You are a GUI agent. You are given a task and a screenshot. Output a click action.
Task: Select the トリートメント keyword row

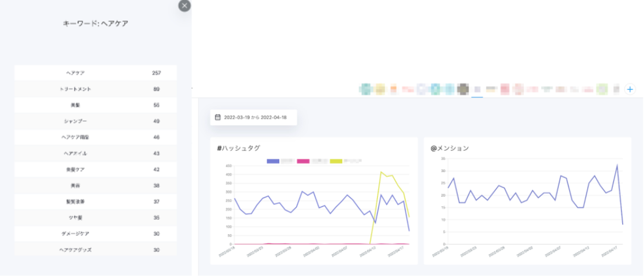tap(96, 89)
